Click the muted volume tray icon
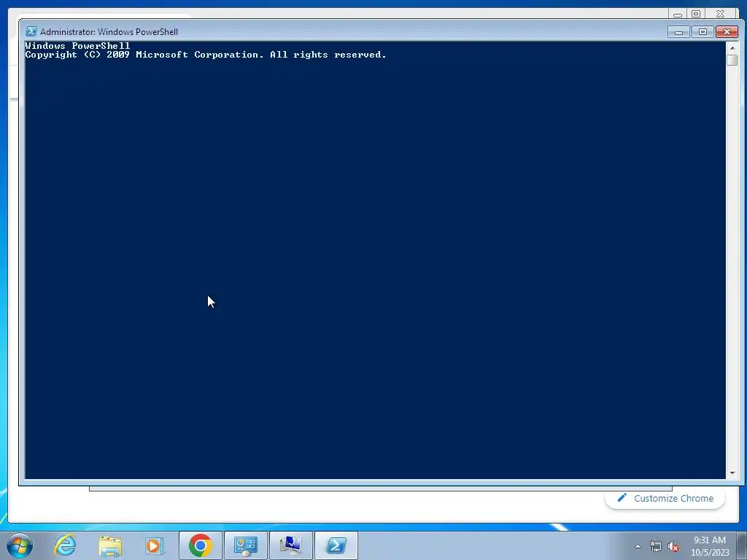The image size is (747, 560). click(673, 547)
